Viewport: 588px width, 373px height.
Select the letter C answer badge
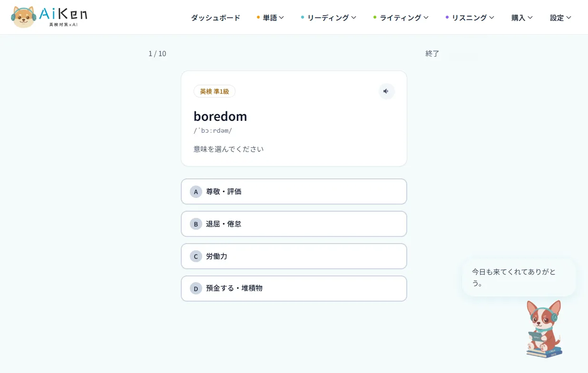[x=196, y=256]
